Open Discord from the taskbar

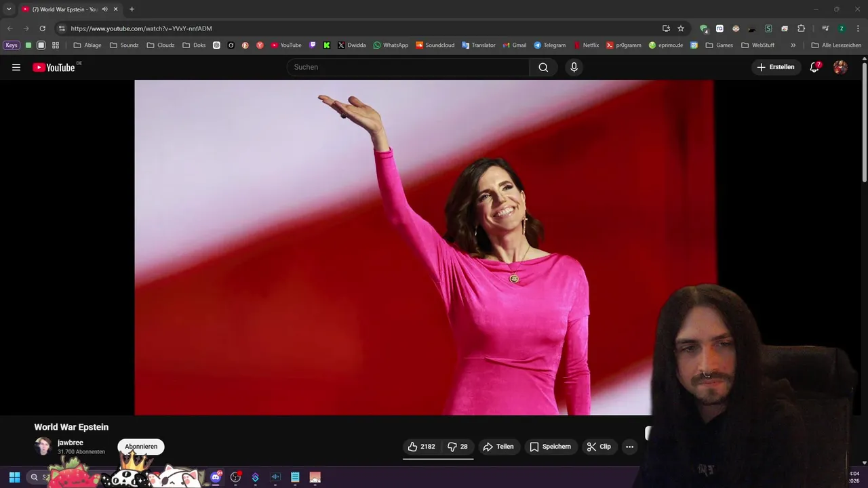tap(216, 477)
